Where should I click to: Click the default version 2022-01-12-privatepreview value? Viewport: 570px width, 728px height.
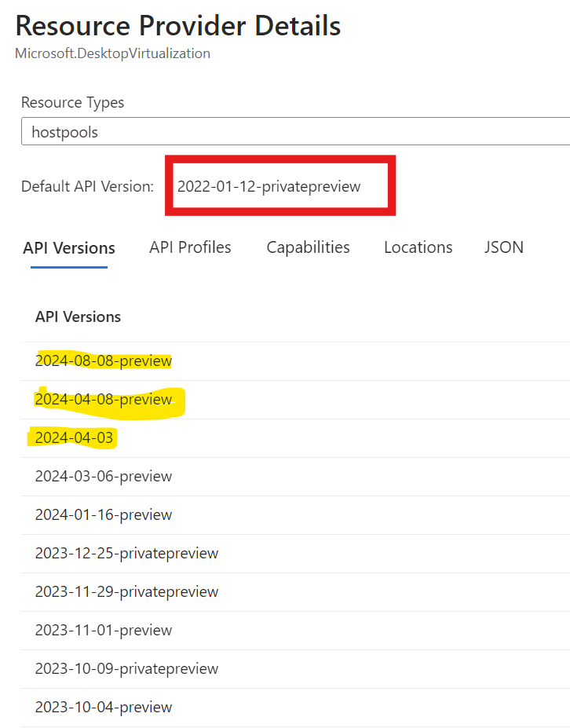tap(270, 187)
